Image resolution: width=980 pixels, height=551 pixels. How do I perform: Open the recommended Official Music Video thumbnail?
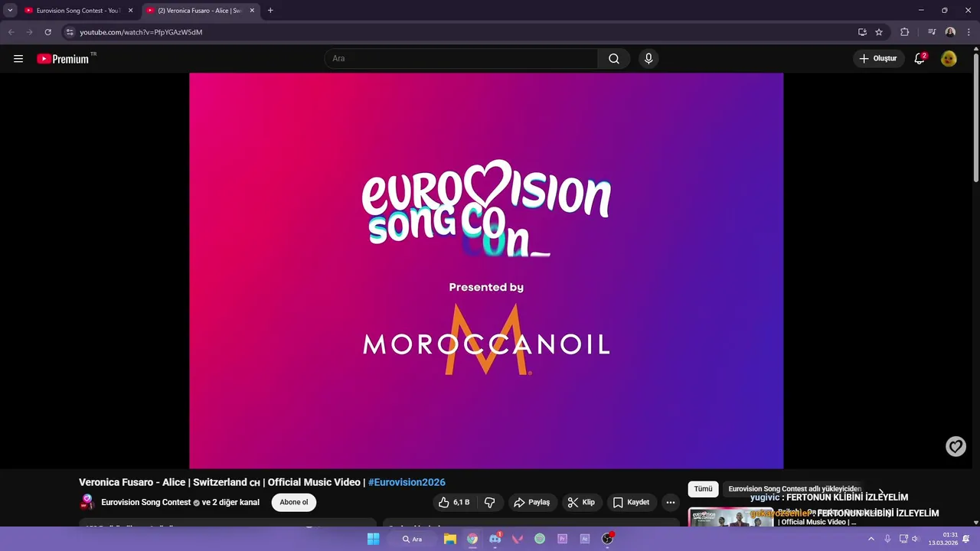[x=731, y=517]
